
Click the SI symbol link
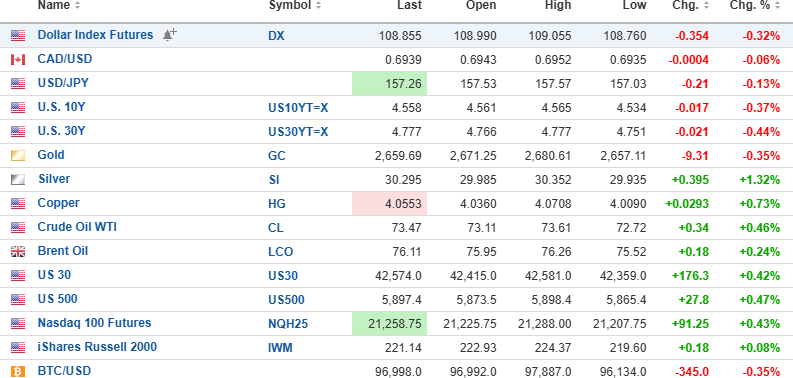[x=274, y=180]
